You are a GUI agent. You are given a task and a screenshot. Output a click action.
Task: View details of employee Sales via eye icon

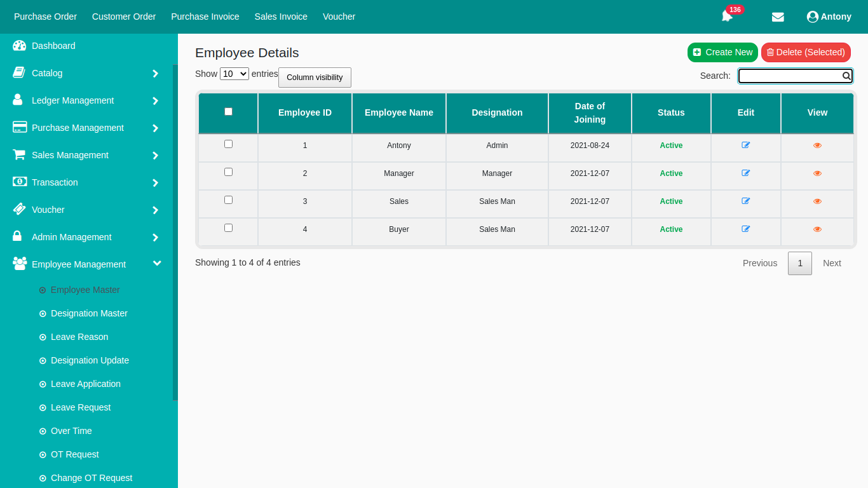817,201
